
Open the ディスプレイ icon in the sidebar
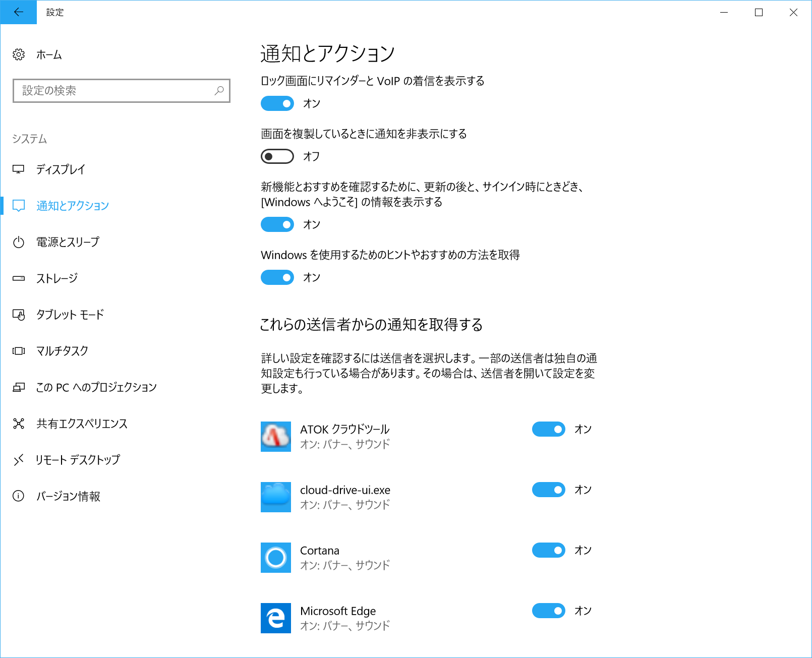19,169
